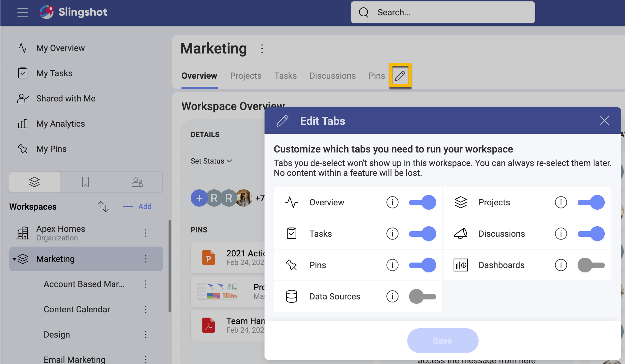This screenshot has width=625, height=364.
Task: Open Design workspace options menu
Action: tap(146, 334)
